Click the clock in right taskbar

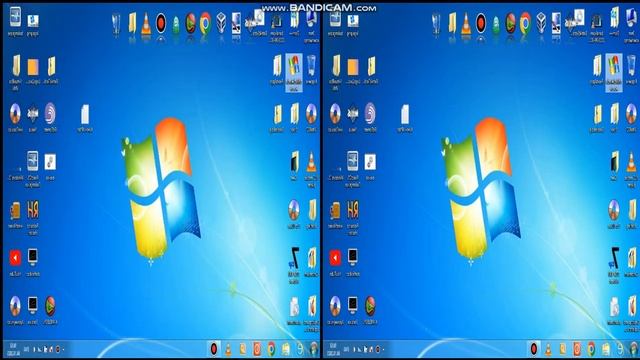click(x=333, y=349)
